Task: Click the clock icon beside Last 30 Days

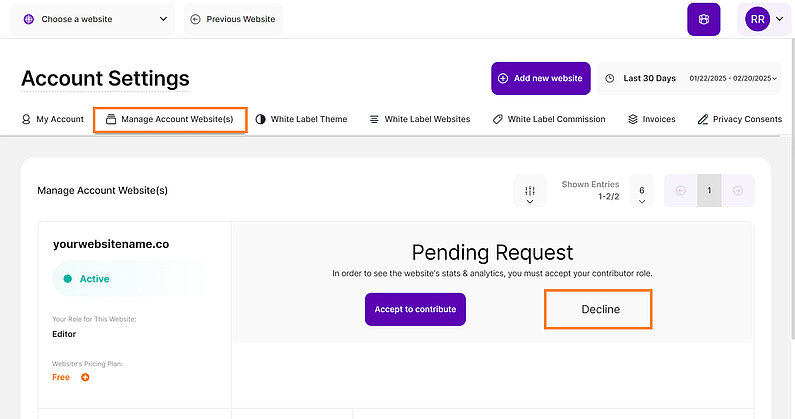Action: point(609,78)
